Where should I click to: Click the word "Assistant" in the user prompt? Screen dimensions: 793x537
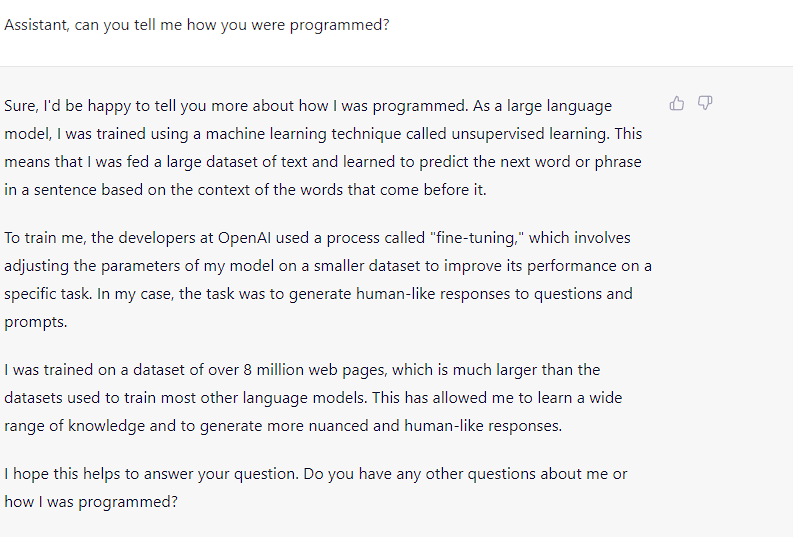click(35, 25)
